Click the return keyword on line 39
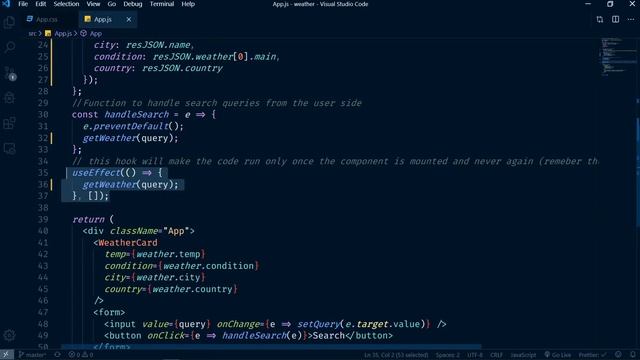640x360 pixels. [88, 219]
